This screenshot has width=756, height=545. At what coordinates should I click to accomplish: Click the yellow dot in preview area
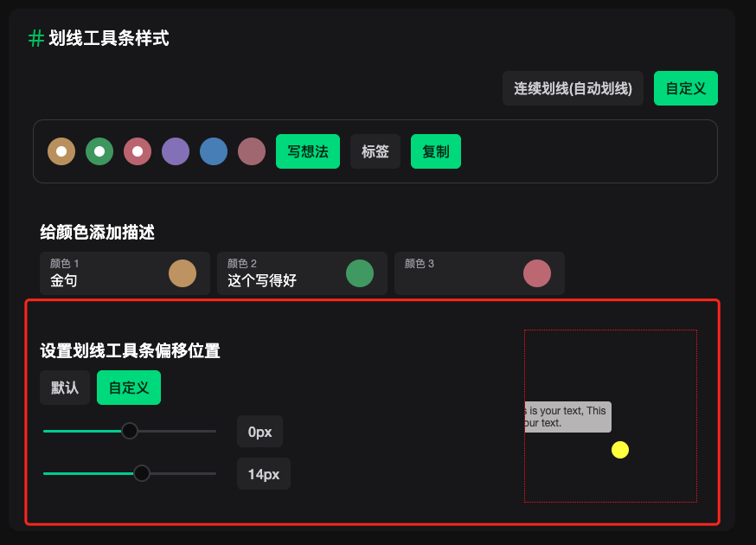[620, 450]
